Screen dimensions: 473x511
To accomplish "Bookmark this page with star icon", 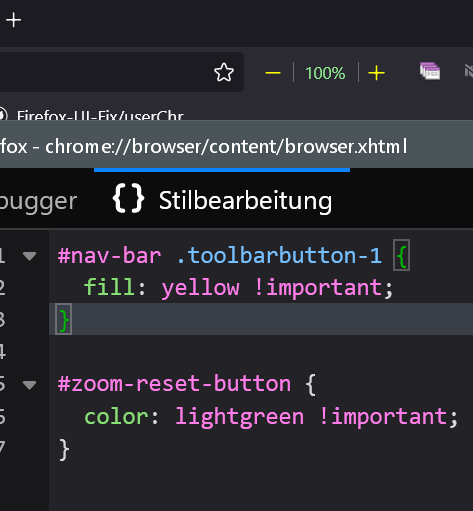I will 224,72.
